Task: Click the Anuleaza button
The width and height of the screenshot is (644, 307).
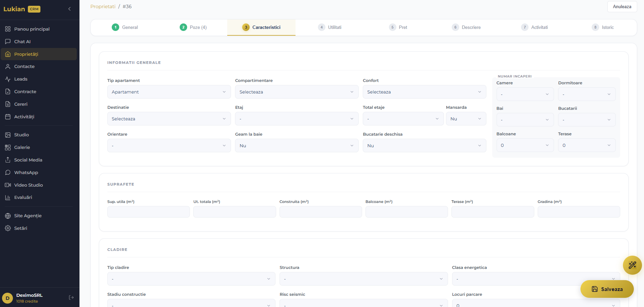Action: (622, 6)
